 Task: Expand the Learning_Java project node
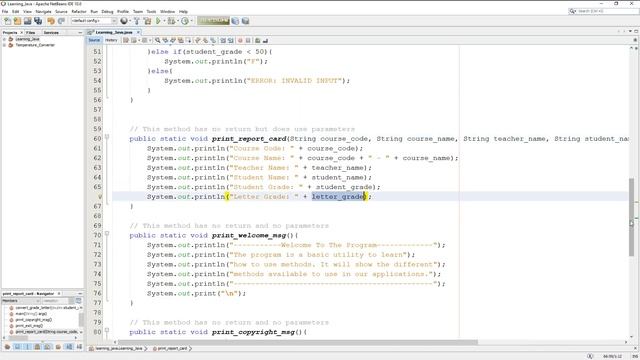tap(4, 39)
